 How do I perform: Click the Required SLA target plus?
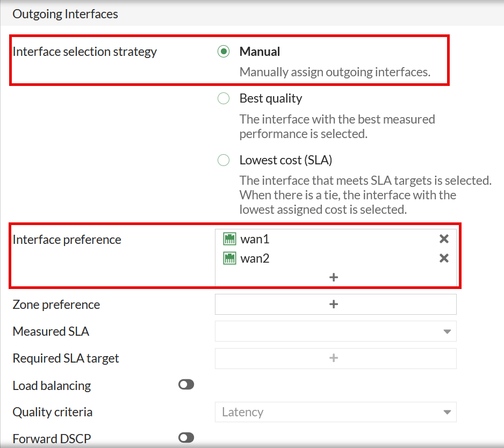click(x=334, y=358)
